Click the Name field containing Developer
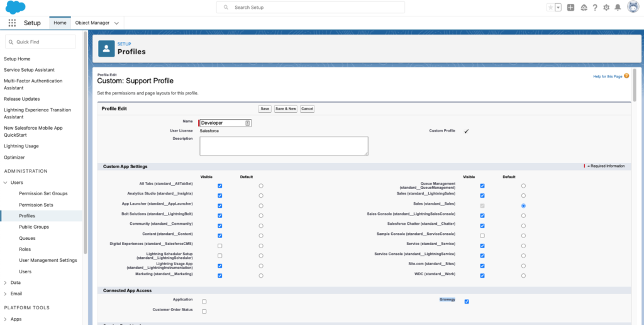This screenshot has width=644, height=325. [225, 123]
